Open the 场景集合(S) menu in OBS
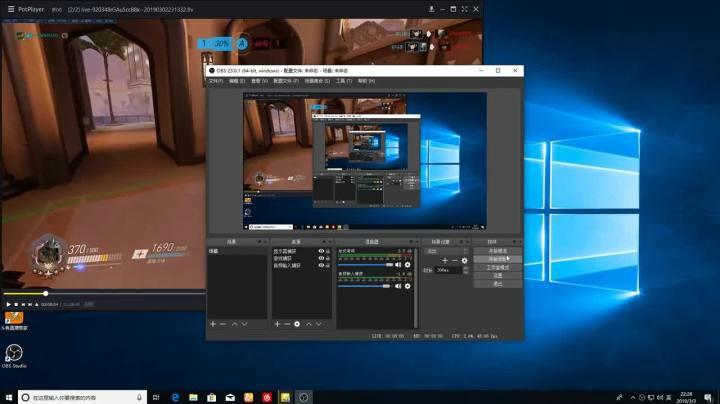This screenshot has width=720, height=404. pyautogui.click(x=317, y=81)
